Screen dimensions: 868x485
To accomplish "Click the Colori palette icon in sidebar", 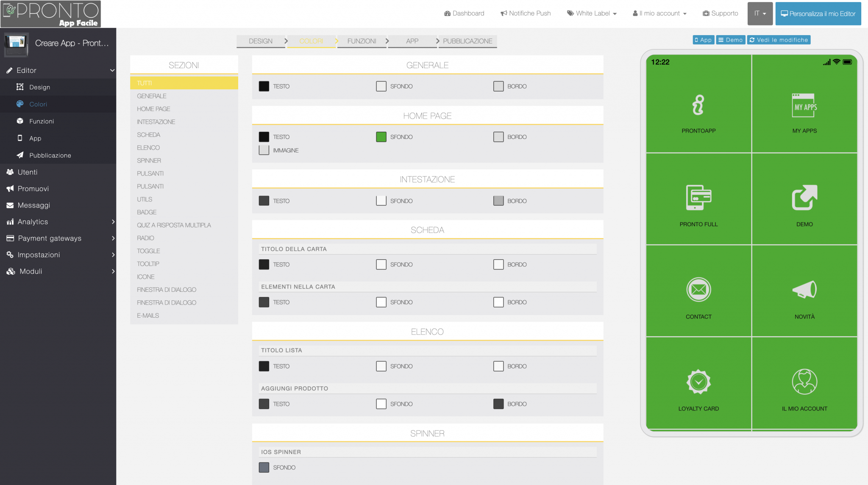I will (x=20, y=104).
